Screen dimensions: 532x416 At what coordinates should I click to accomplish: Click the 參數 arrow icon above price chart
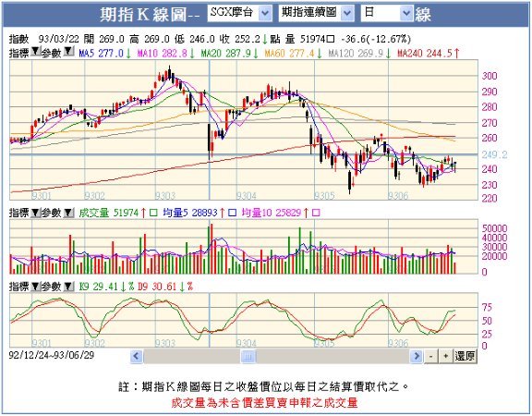pos(68,52)
